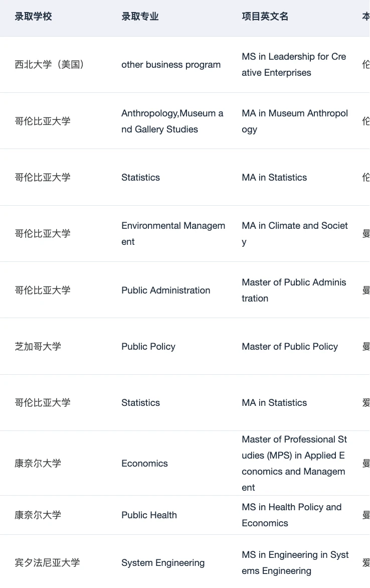Click the 'Public Policy' major cell
The image size is (370, 588).
pyautogui.click(x=148, y=347)
